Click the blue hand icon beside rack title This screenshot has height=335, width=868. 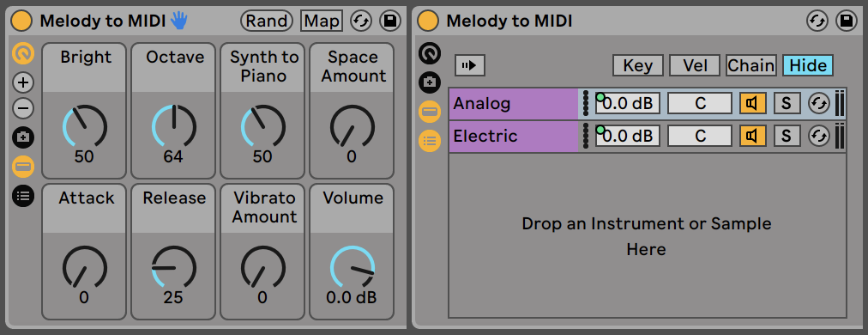(178, 21)
